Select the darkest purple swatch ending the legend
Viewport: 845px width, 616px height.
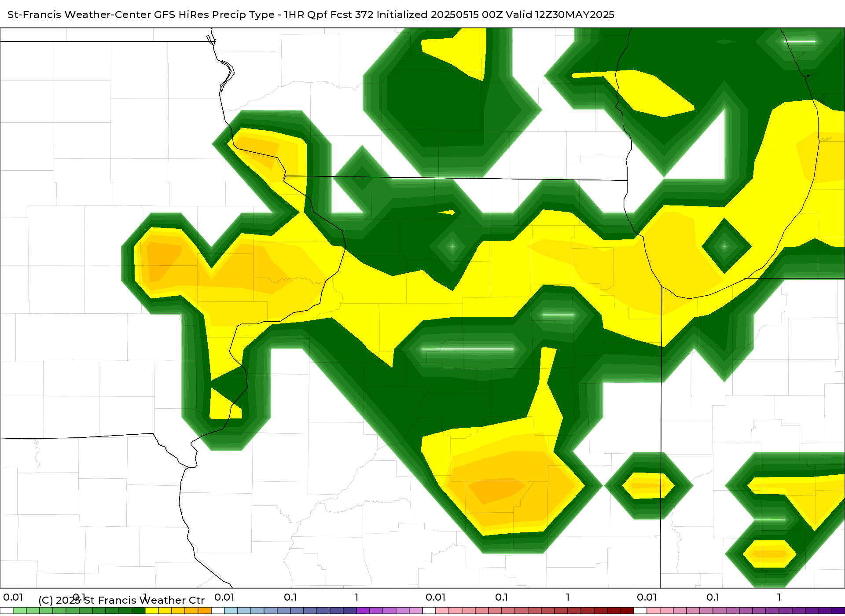click(838, 611)
